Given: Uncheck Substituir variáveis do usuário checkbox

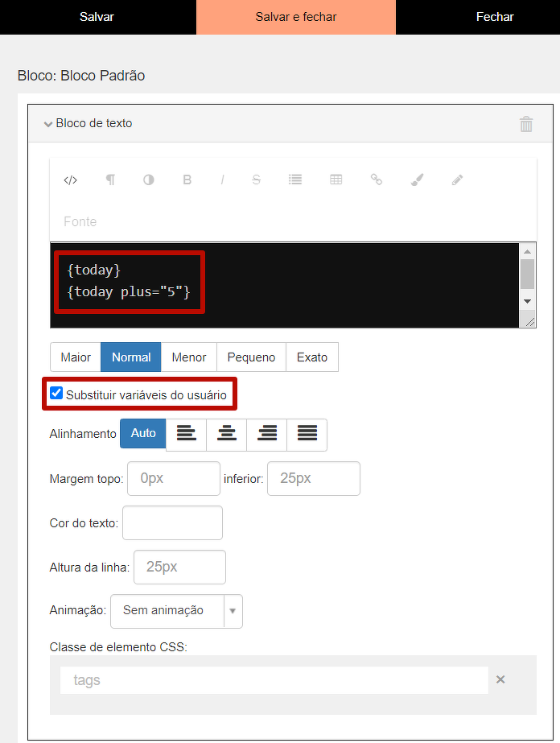Looking at the screenshot, I should coord(56,394).
